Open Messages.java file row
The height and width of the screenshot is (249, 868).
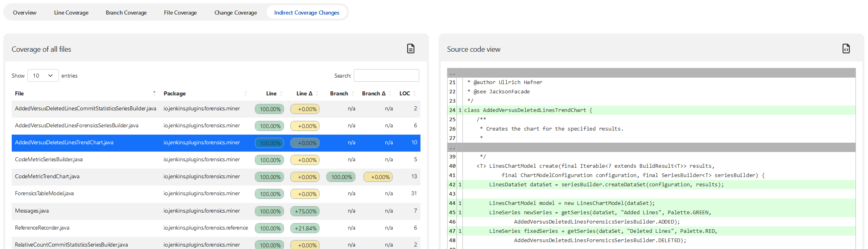point(32,211)
